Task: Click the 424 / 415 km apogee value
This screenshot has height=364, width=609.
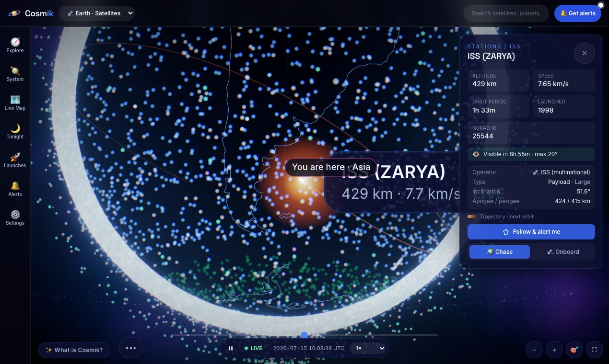Action: [573, 201]
